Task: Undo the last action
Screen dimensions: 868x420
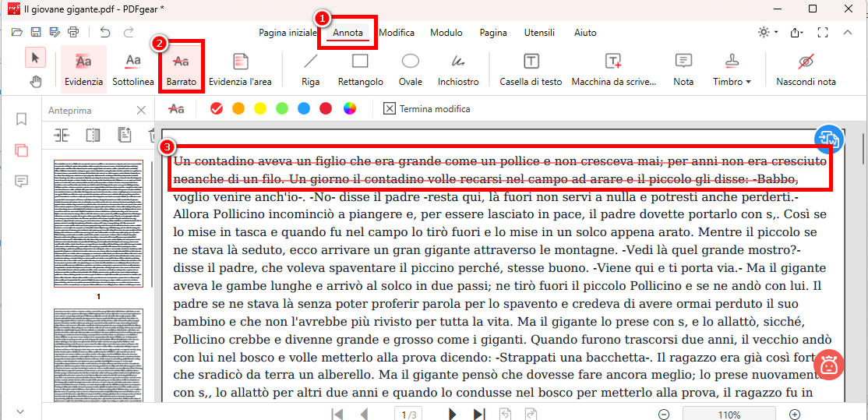Action: click(105, 32)
